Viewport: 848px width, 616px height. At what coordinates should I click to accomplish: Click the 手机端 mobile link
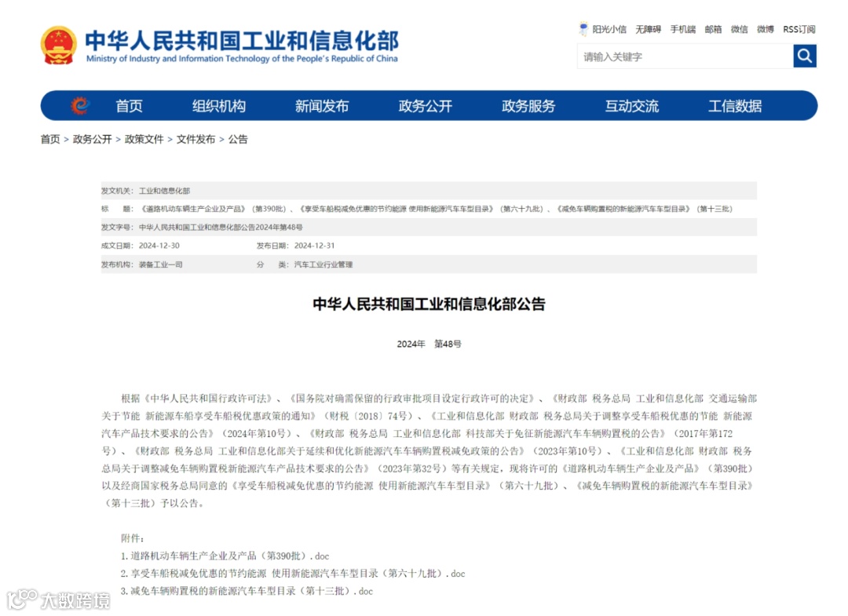pos(682,29)
